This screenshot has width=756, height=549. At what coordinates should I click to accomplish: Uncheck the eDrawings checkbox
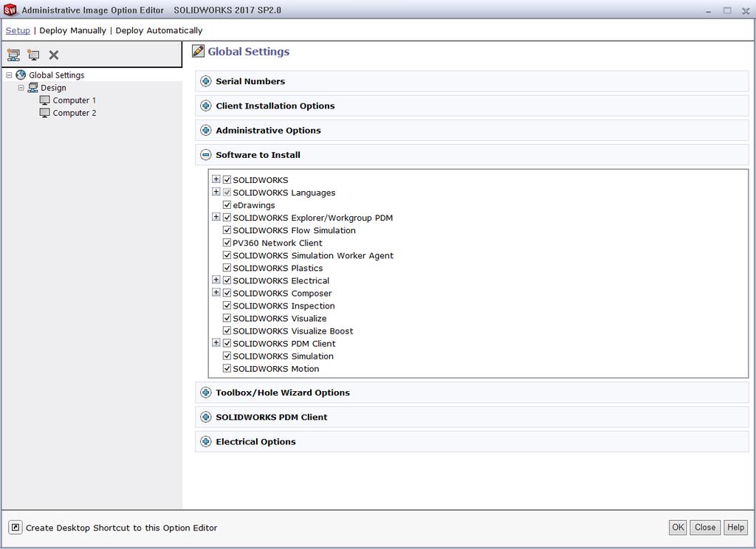227,204
